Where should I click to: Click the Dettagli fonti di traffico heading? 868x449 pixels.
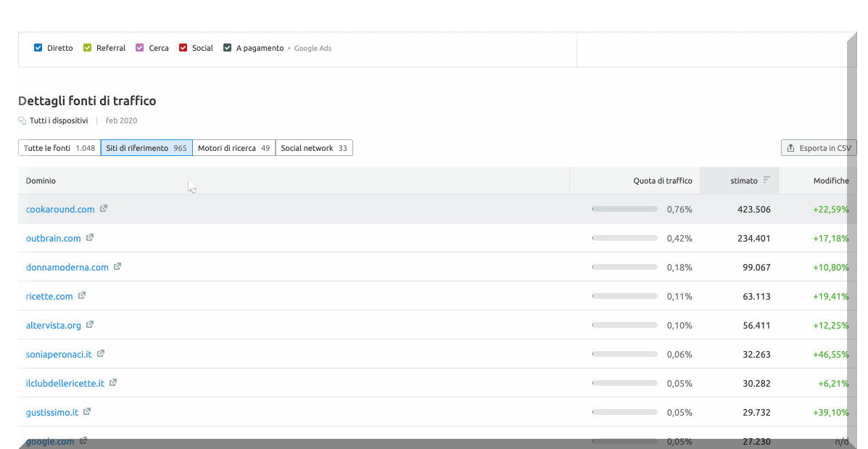[87, 101]
